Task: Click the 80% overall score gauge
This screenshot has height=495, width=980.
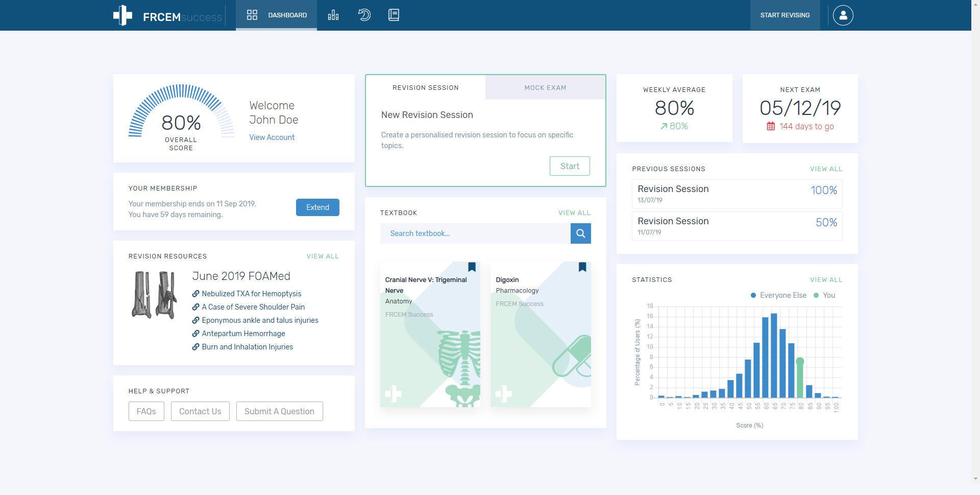Action: [181, 117]
